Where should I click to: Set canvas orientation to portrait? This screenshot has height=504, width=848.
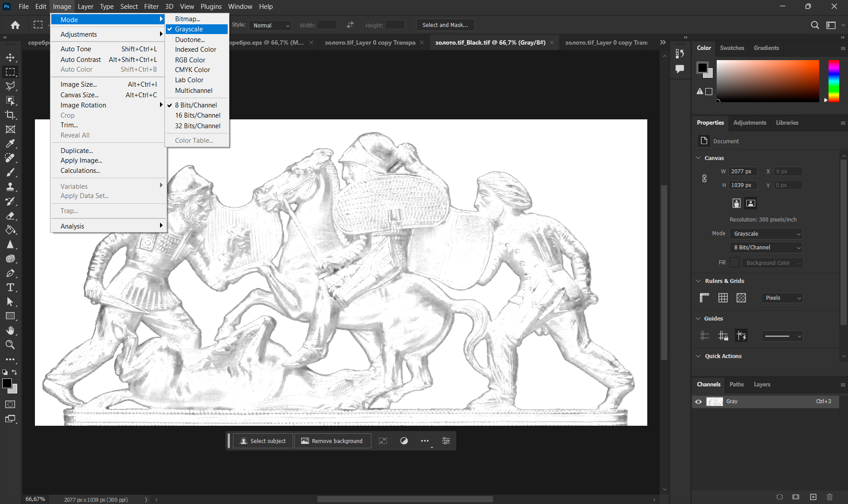(736, 203)
